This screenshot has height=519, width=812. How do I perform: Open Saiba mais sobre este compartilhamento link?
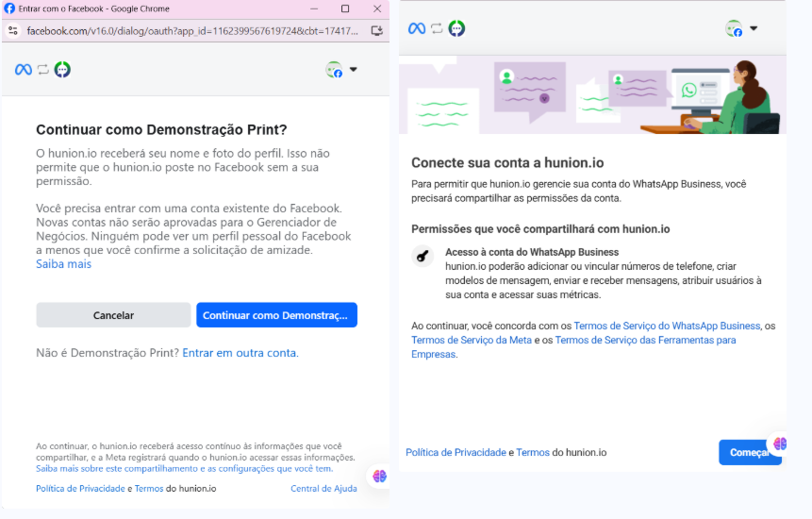(184, 468)
